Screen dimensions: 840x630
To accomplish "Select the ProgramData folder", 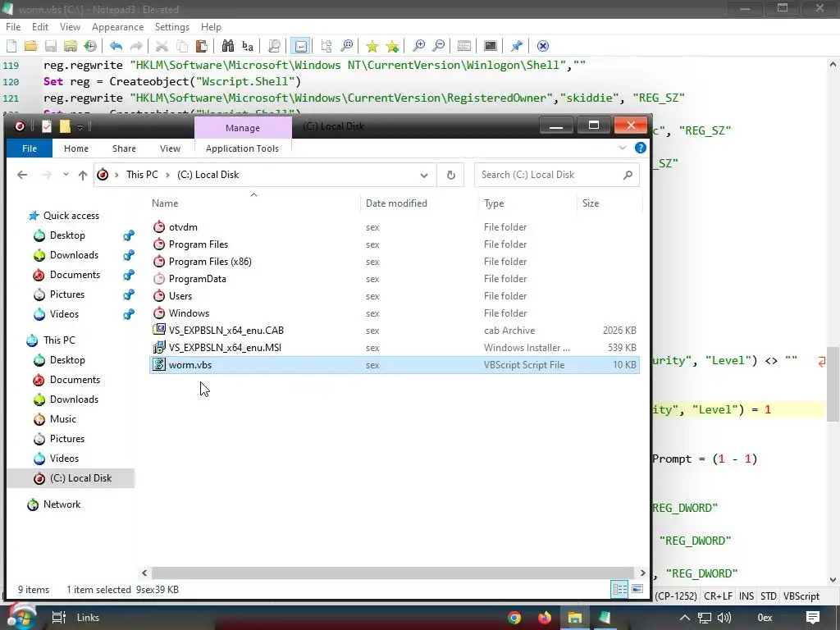I will pos(394,279).
